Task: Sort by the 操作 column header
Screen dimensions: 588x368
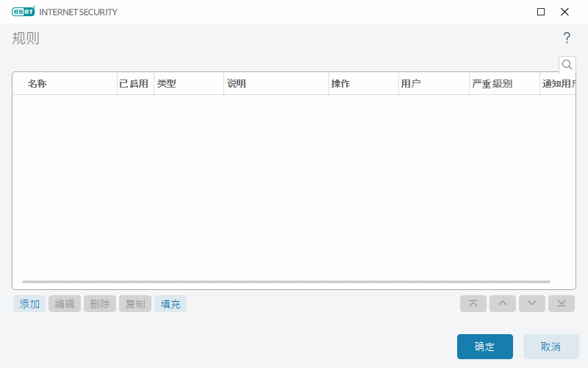Action: pos(363,83)
